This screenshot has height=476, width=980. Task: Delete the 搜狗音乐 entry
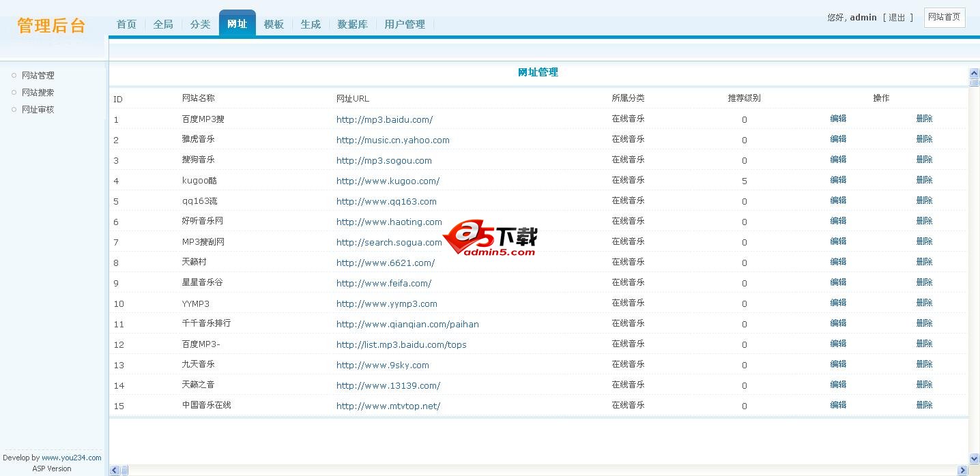924,160
